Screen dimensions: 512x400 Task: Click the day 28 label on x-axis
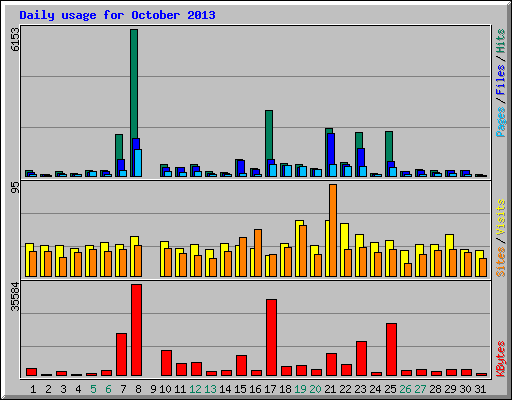click(435, 389)
